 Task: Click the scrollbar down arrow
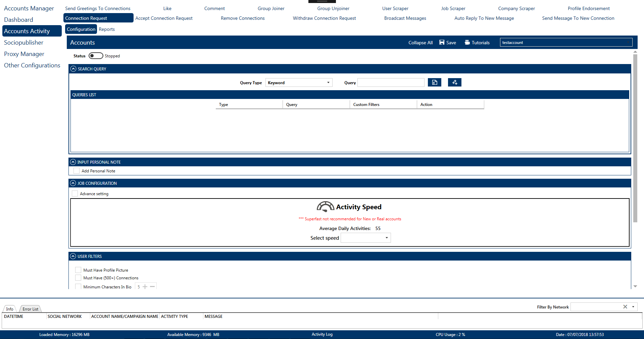[635, 286]
